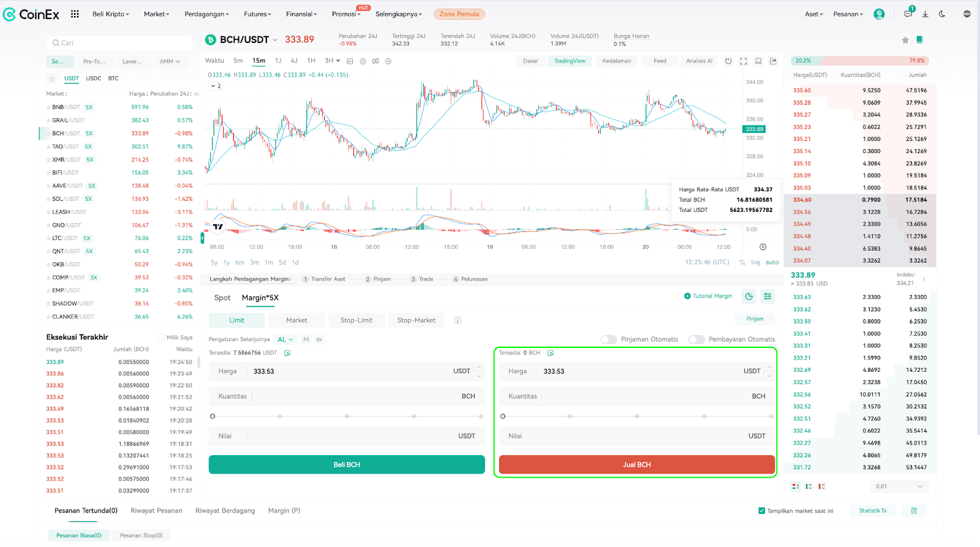The width and height of the screenshot is (980, 547).
Task: Switch to the Spot tab
Action: pos(222,298)
